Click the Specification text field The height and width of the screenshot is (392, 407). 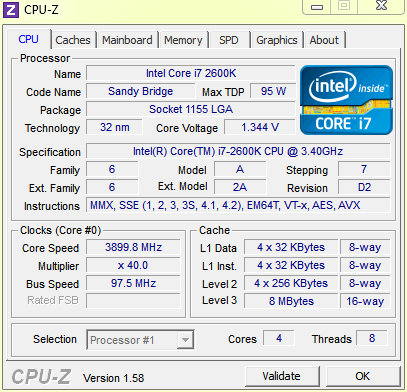click(x=238, y=151)
